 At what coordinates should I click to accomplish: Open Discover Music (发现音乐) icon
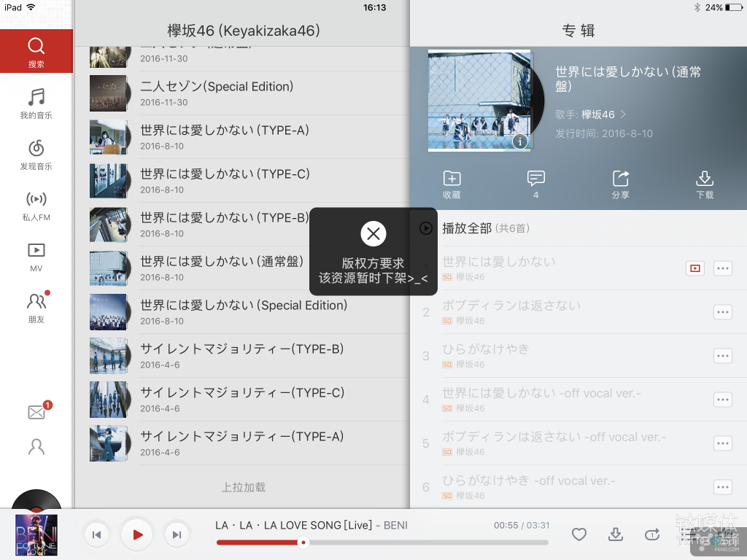coord(36,155)
